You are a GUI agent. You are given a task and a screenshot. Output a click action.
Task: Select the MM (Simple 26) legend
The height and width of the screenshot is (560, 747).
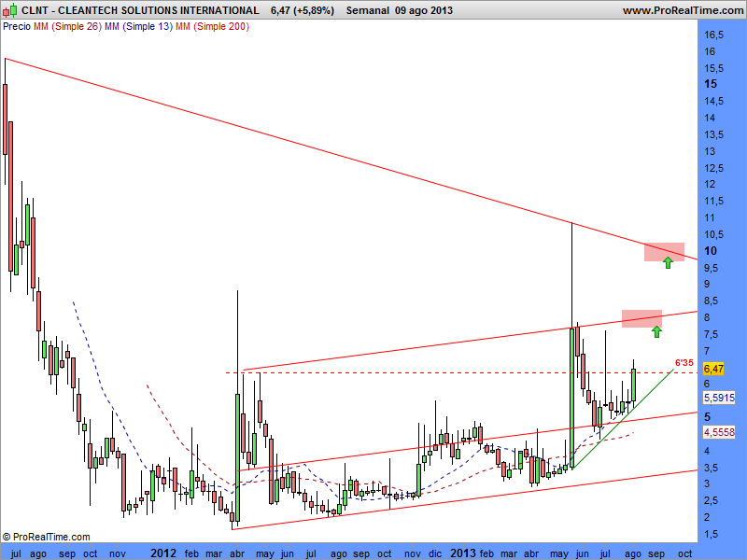coord(67,27)
